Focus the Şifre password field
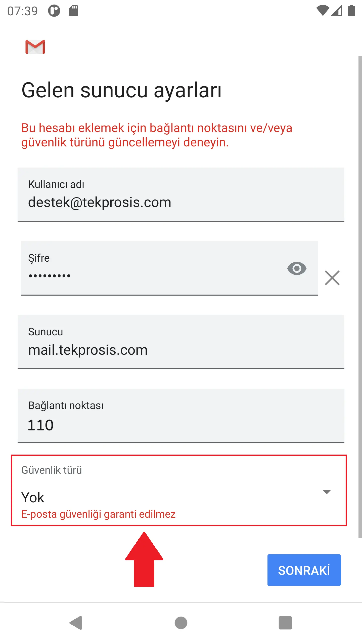 click(169, 268)
